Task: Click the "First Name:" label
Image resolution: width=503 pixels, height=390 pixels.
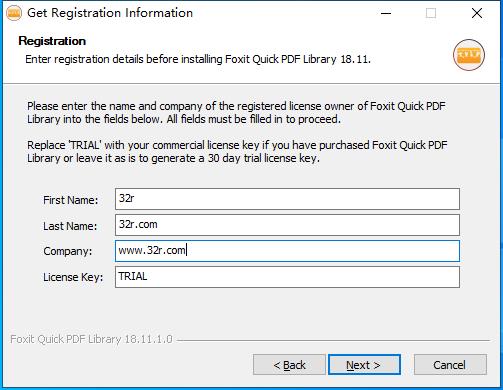Action: point(71,200)
